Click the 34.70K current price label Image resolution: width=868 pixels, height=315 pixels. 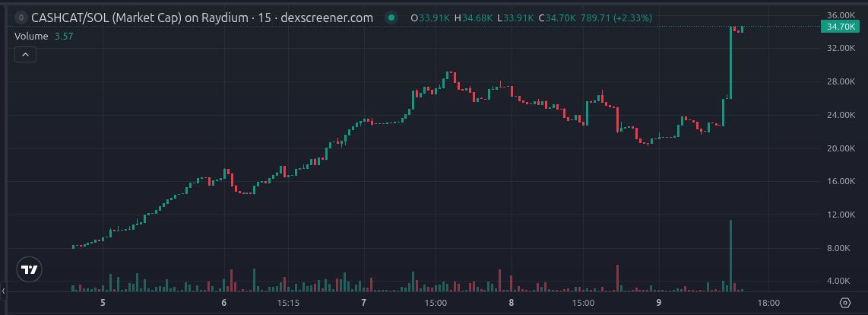[x=839, y=27]
